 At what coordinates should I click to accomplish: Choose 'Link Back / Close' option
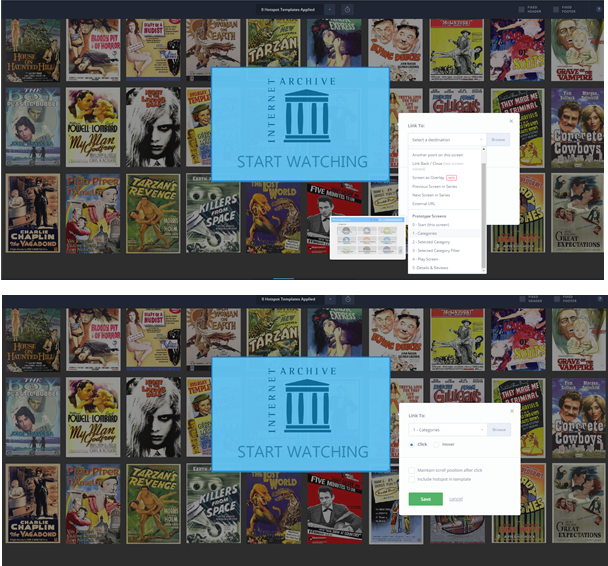(x=438, y=166)
